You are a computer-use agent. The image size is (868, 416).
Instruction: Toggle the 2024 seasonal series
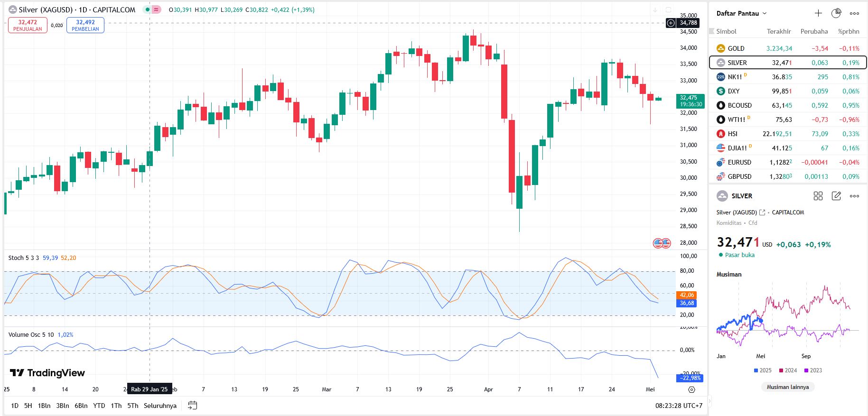tap(788, 370)
